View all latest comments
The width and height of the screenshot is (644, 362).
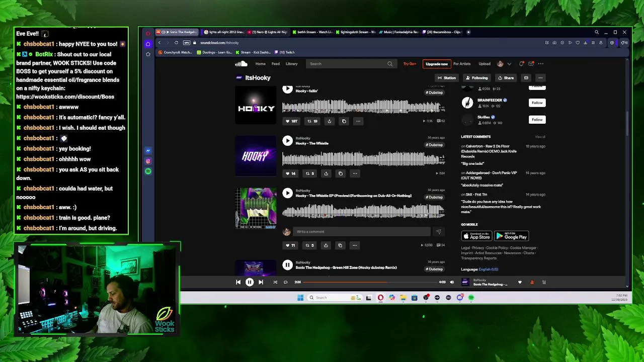pos(540,137)
